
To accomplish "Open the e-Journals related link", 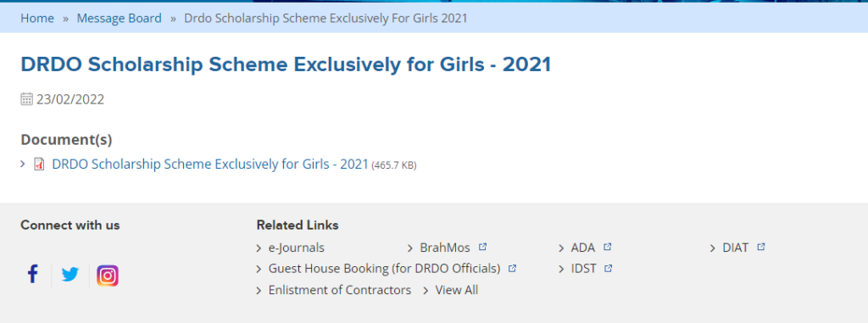I will pyautogui.click(x=296, y=248).
